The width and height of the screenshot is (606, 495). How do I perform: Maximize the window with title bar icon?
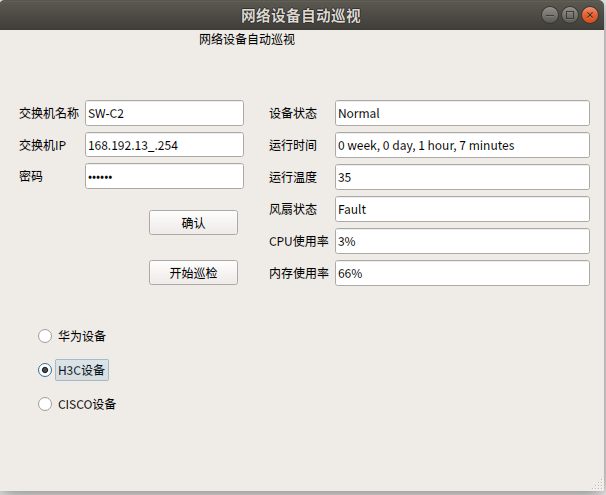(x=570, y=14)
